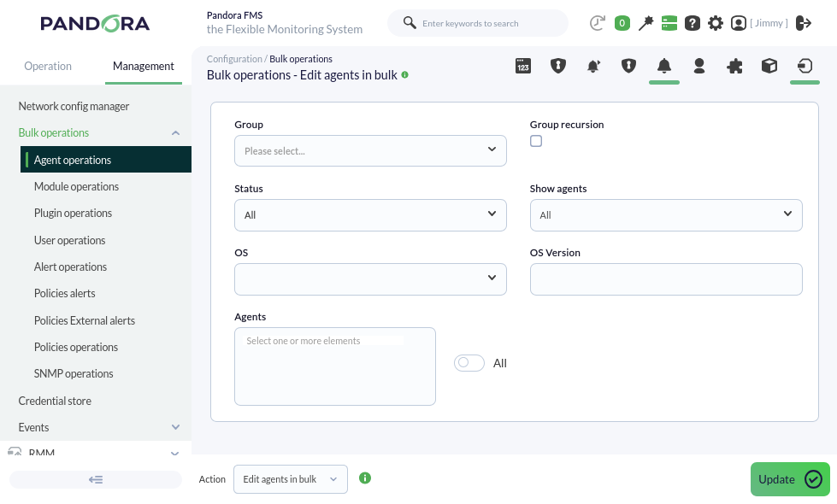Viewport: 837px width, 504px height.
Task: Click green info icon beside Action dropdown
Action: coord(364,478)
